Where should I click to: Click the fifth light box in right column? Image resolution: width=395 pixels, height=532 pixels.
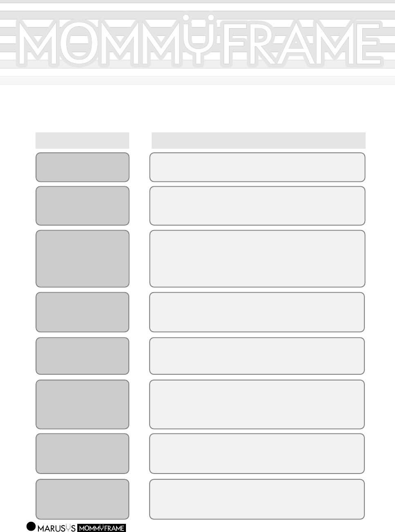pos(257,355)
